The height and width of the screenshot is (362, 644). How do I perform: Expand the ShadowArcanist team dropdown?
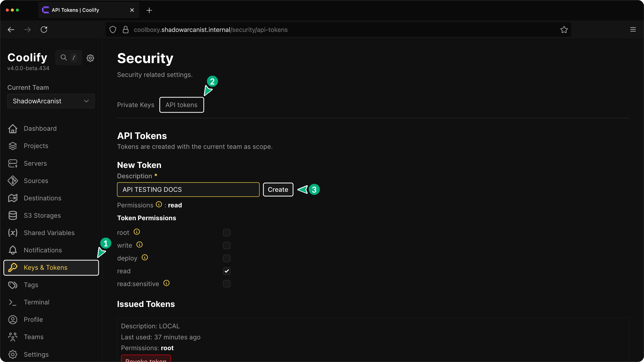coord(51,101)
